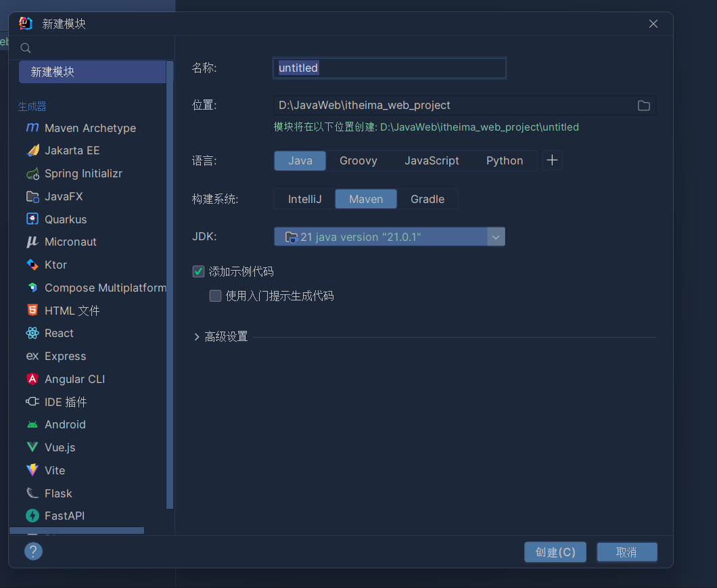The height and width of the screenshot is (588, 717).
Task: Click the Angular CLI icon
Action: 32,379
